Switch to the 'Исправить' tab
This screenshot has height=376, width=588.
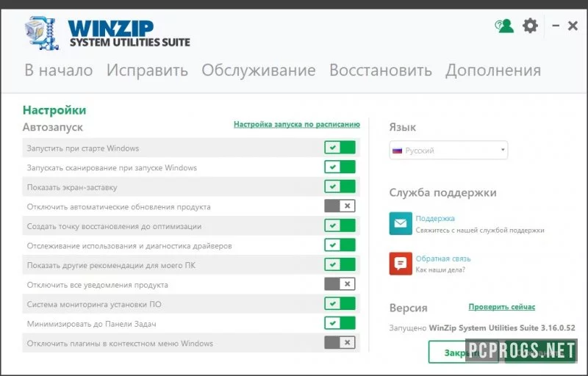(x=147, y=70)
